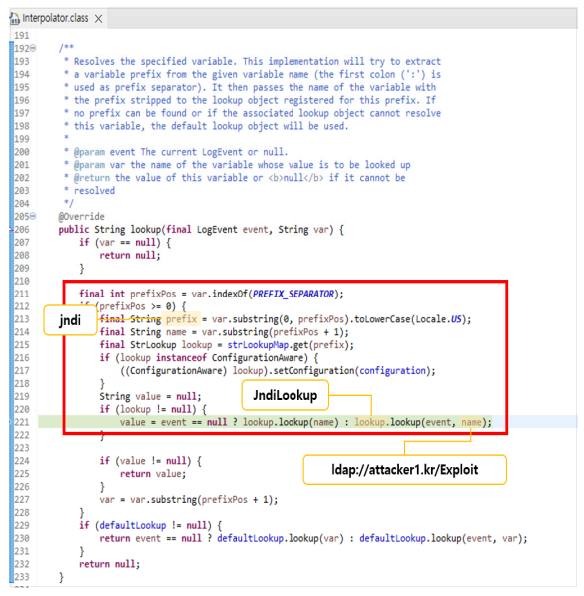Click defaultLookup in the if condition, line 229
This screenshot has height=596, width=584.
(x=133, y=526)
